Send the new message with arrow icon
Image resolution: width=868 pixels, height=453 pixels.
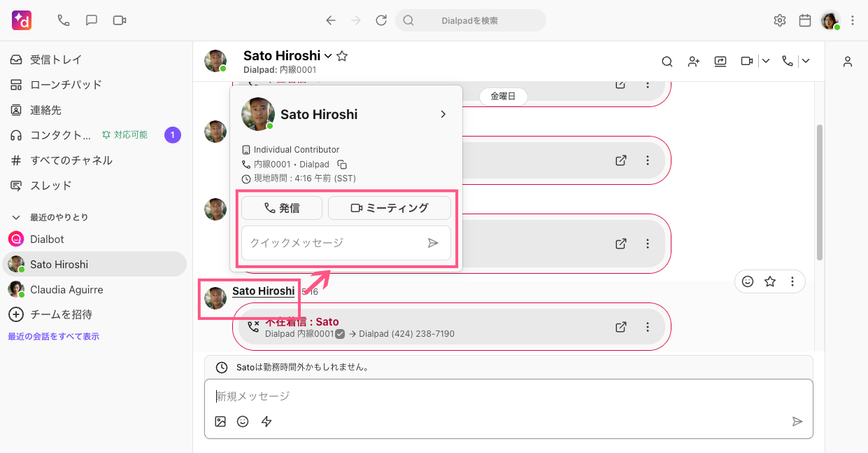797,421
